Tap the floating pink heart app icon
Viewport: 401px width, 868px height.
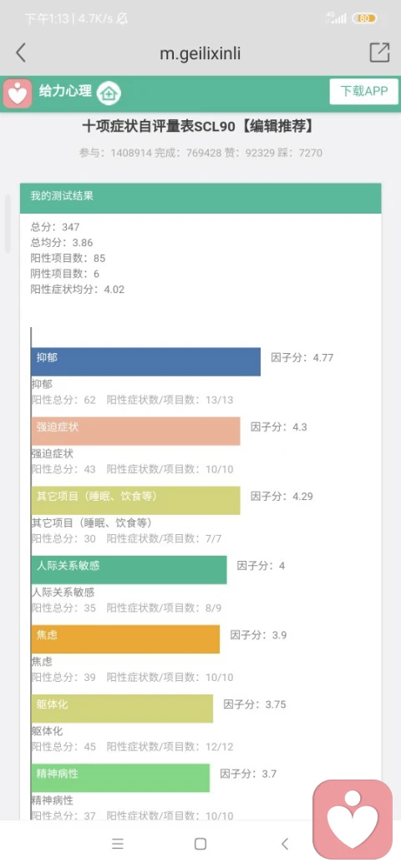pos(353,820)
